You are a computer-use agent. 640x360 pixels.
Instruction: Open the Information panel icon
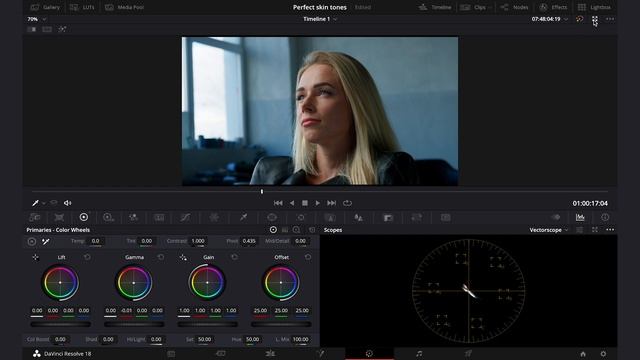(x=605, y=217)
